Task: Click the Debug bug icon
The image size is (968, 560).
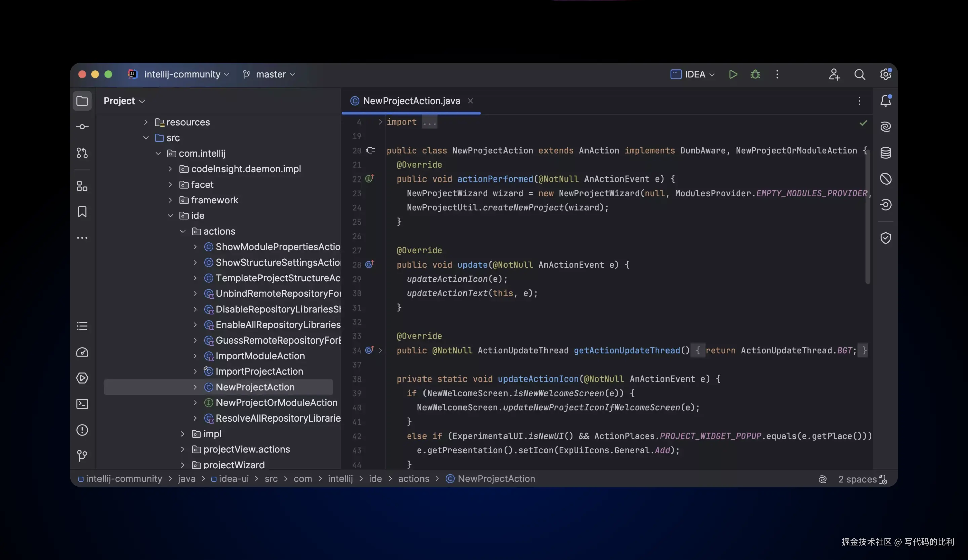Action: click(x=755, y=74)
